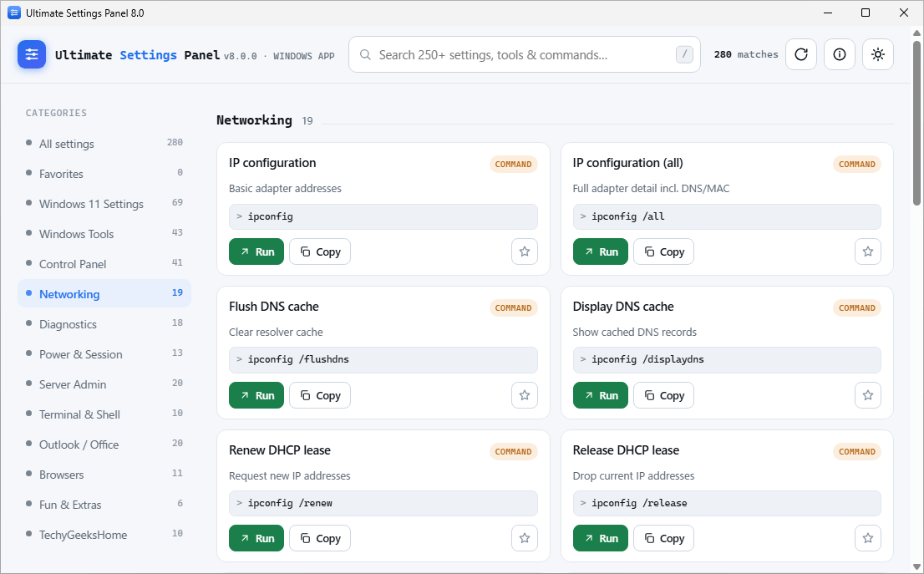Run Flush DNS cache

coord(256,395)
